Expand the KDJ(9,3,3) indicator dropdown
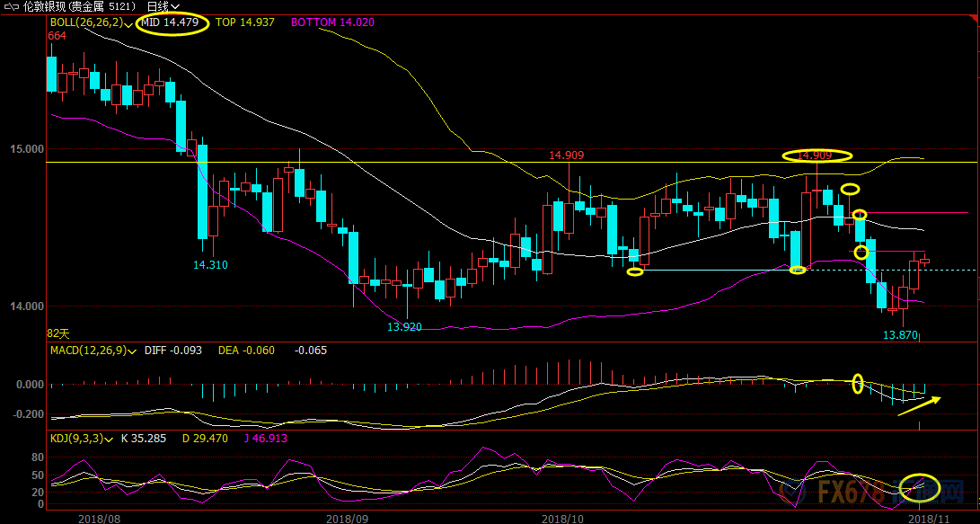This screenshot has width=980, height=524. (x=110, y=440)
